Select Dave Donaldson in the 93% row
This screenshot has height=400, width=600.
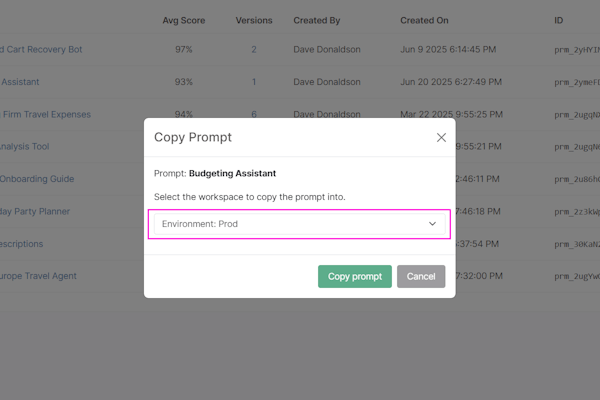327,82
